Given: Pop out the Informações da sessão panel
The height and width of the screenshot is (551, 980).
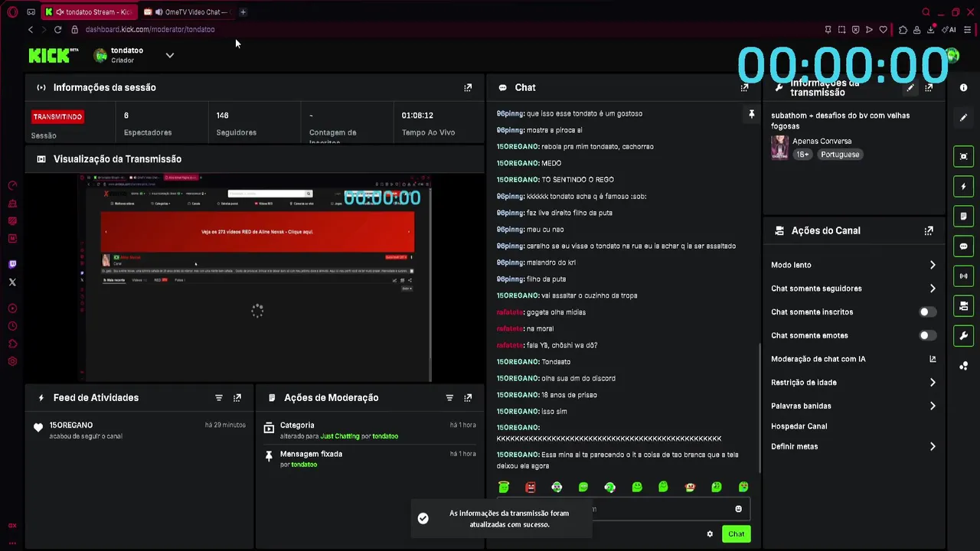Looking at the screenshot, I should [x=468, y=88].
